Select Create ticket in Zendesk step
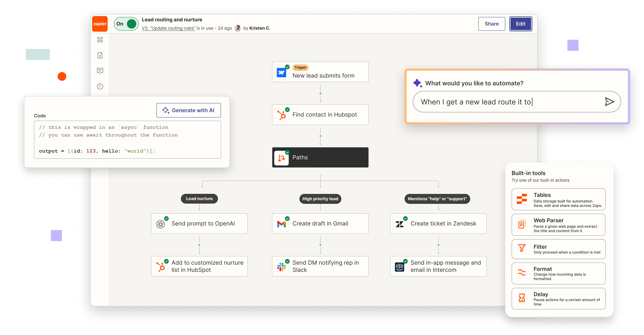Screen dimensions: 644x335 [438, 224]
